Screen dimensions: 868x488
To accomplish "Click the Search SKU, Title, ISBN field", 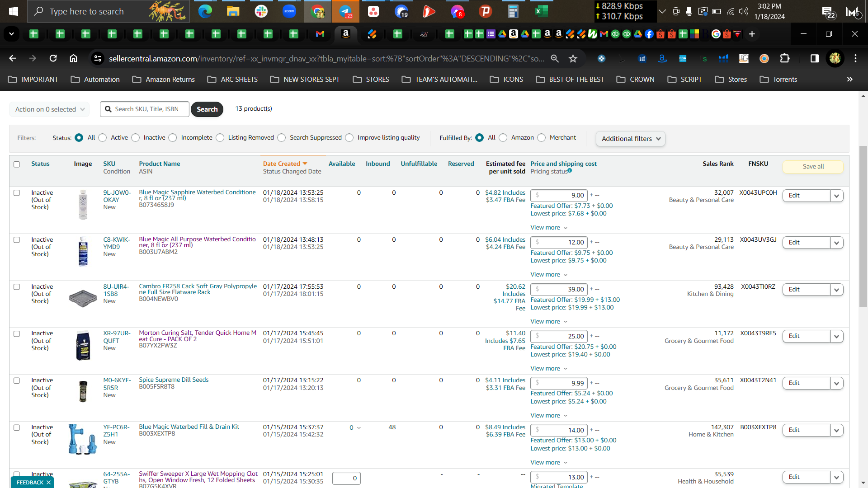I will 145,109.
